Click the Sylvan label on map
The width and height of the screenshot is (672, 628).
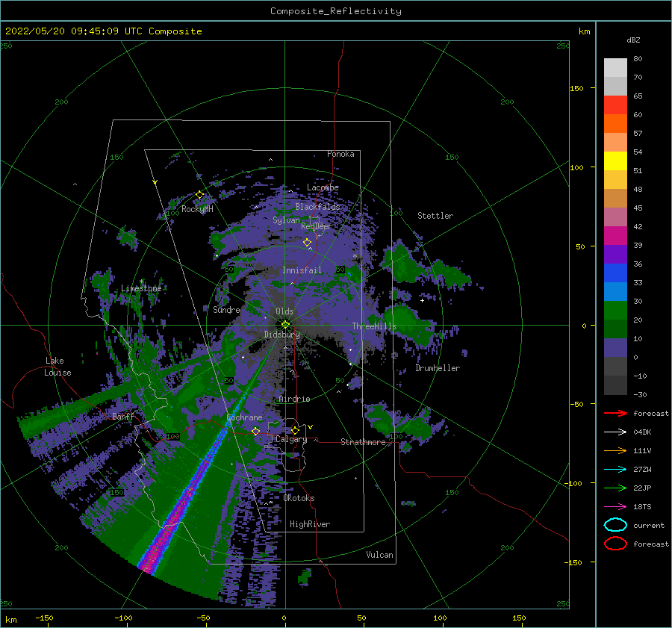286,220
